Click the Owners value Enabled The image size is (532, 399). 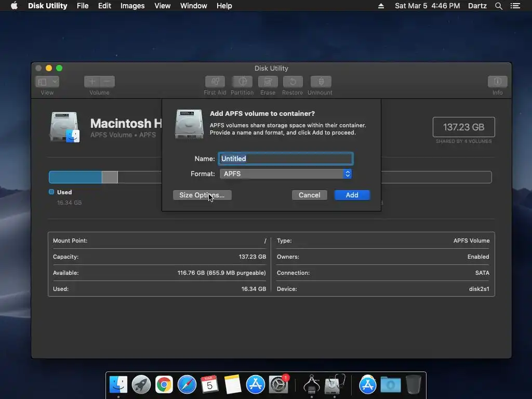coord(478,257)
